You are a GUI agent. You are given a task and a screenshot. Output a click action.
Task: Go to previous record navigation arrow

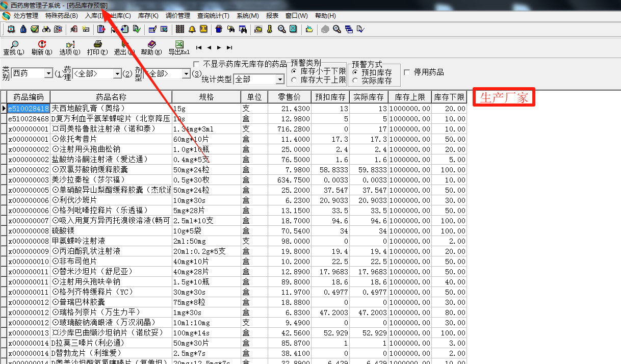209,47
